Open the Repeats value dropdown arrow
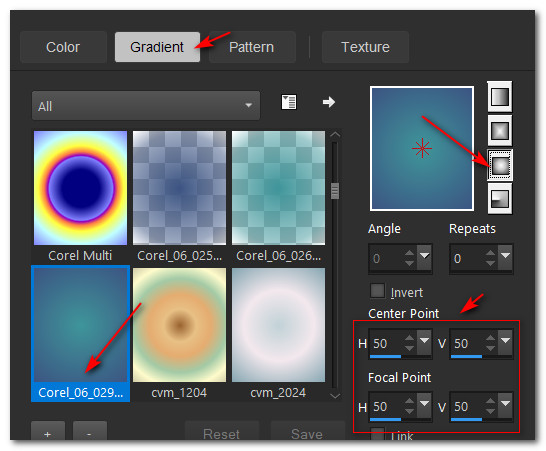Image resolution: width=546 pixels, height=451 pixels. (505, 257)
